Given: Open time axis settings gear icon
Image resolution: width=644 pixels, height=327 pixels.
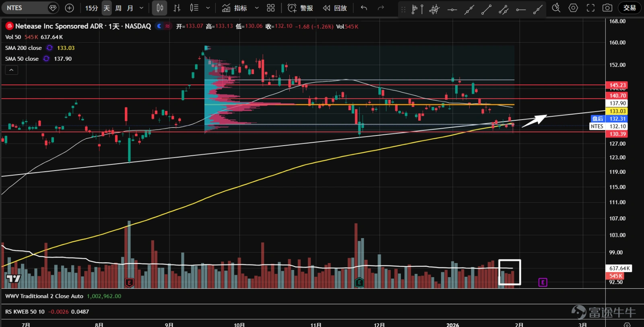Looking at the screenshot, I should coord(627,324).
